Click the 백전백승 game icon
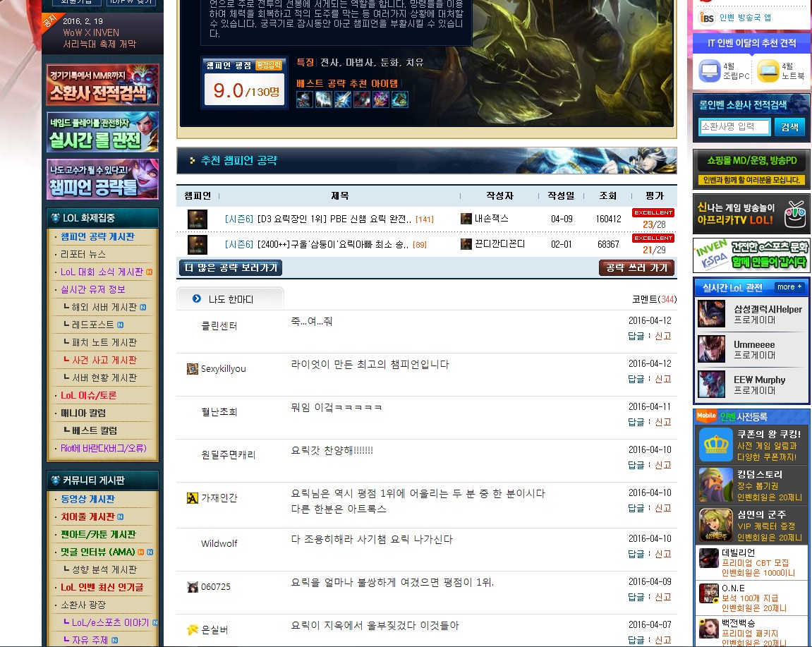This screenshot has height=647, width=812. pyautogui.click(x=709, y=629)
